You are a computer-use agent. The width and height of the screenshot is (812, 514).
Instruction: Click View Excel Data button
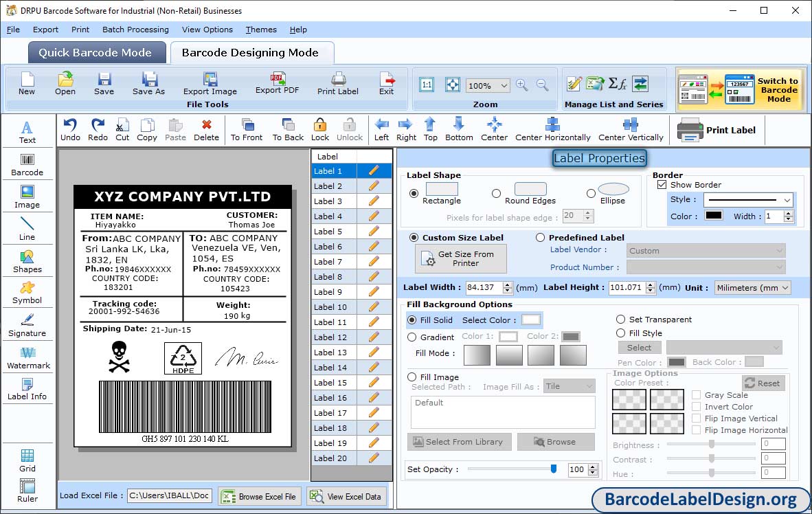point(346,496)
